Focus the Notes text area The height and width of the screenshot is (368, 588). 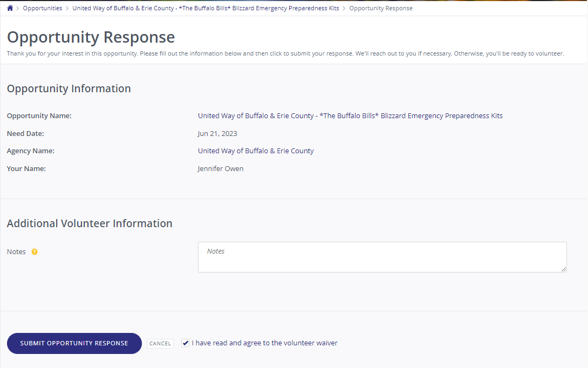coord(382,257)
